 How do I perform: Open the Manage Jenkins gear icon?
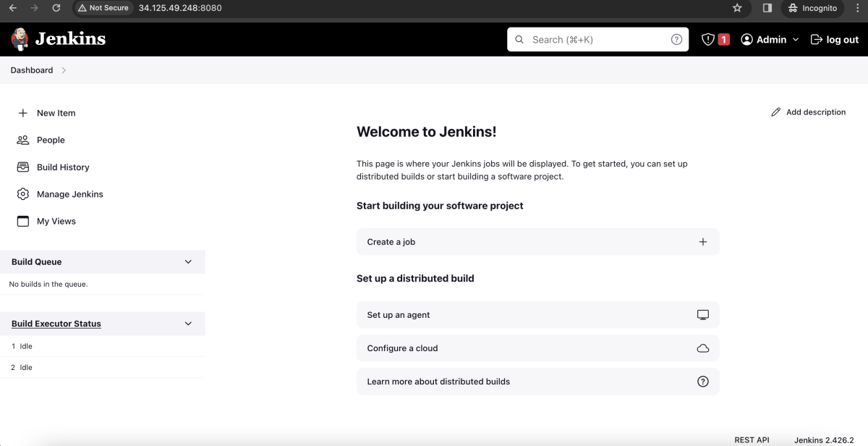(23, 194)
